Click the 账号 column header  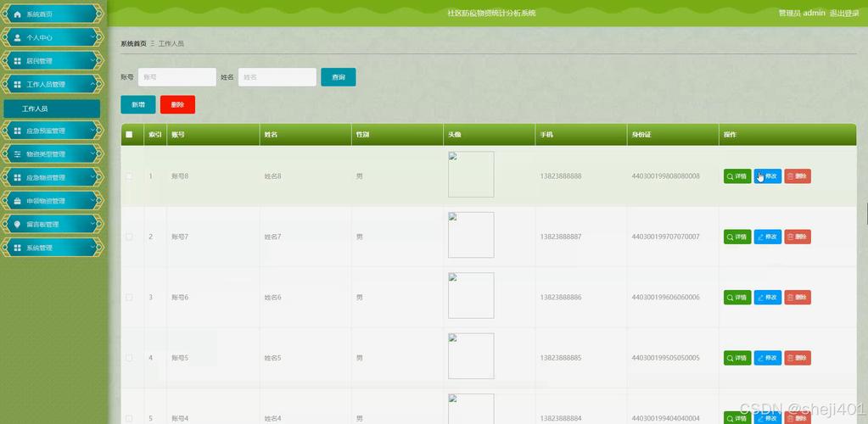point(177,135)
